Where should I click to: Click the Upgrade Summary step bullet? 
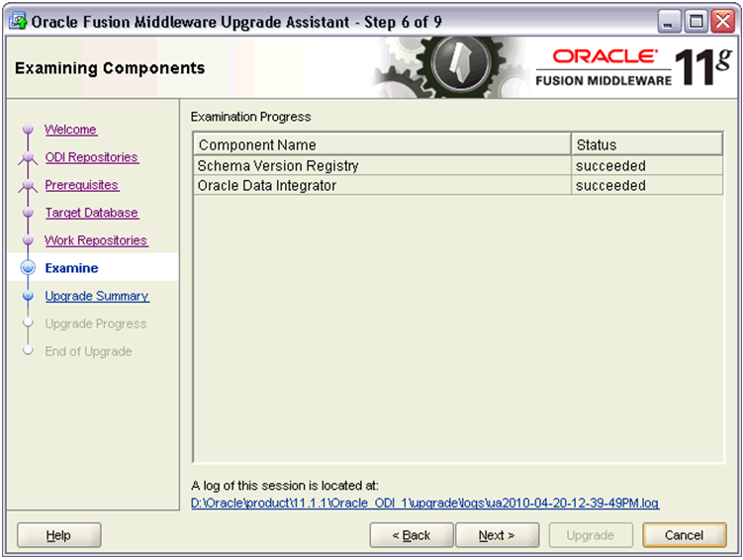pos(28,296)
